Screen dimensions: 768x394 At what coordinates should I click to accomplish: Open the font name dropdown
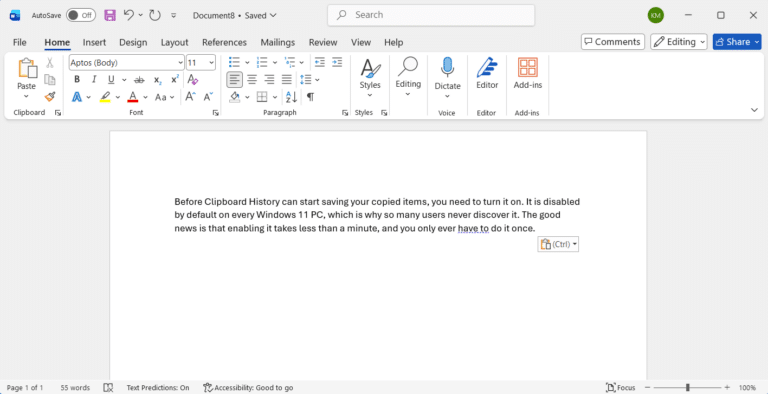point(180,63)
